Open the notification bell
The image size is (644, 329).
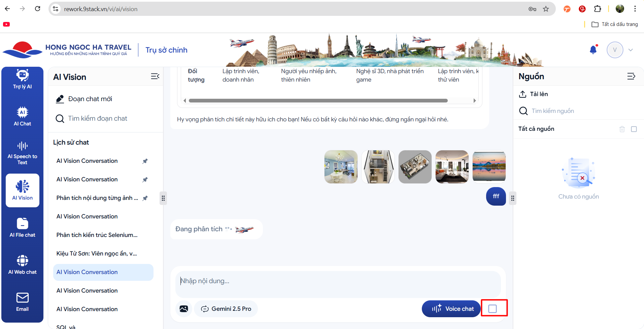(593, 50)
